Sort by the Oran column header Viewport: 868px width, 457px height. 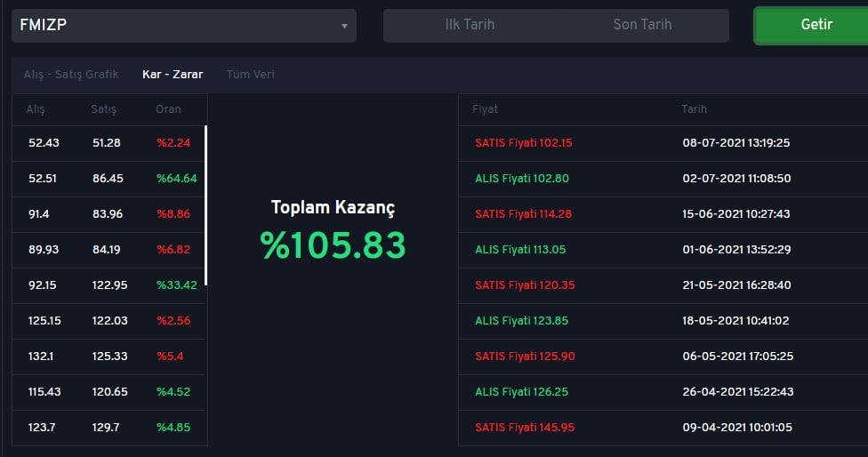coord(168,109)
